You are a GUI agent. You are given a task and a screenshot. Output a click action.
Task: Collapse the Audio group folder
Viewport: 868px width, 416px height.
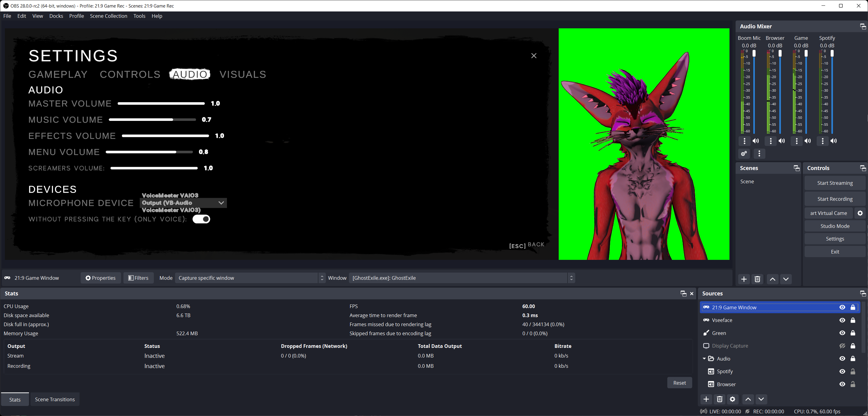(x=704, y=359)
